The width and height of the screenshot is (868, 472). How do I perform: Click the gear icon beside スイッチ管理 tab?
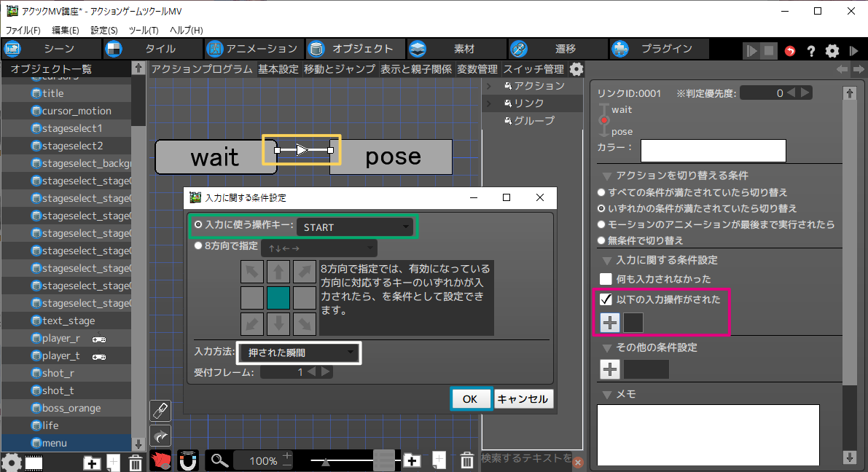(576, 69)
